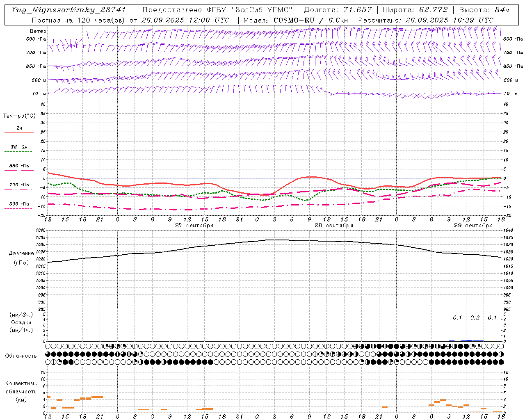Click the "Конвективн." convective cloud label

21,383
